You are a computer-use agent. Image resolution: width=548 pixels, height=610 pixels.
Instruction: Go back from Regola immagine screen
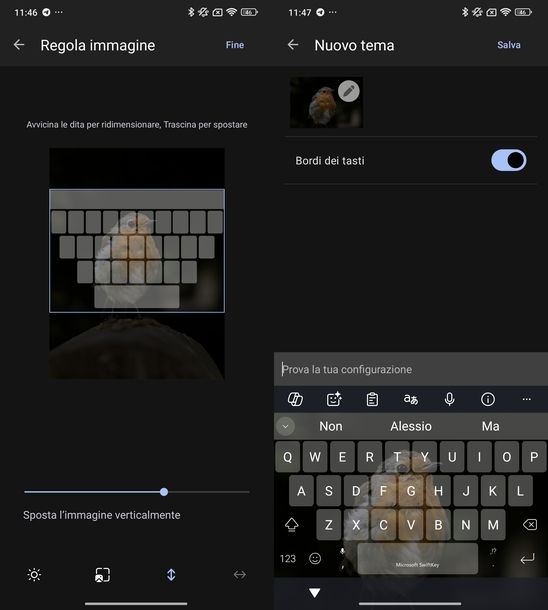tap(19, 45)
